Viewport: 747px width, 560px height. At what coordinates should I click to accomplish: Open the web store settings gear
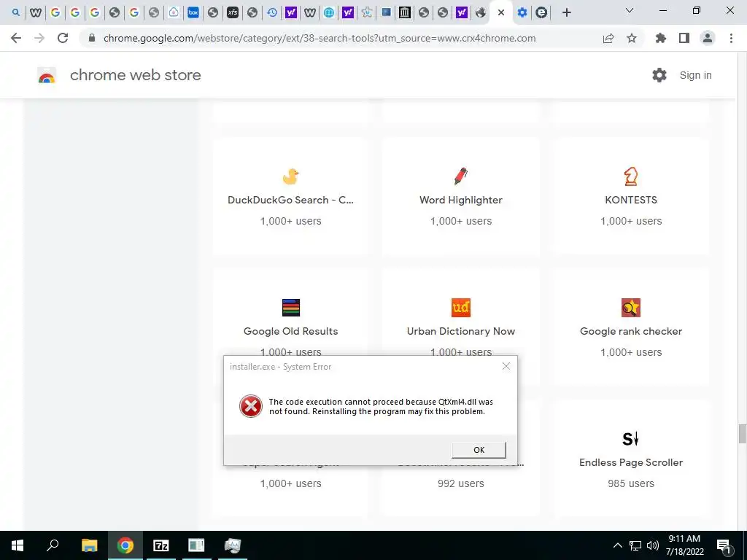659,75
